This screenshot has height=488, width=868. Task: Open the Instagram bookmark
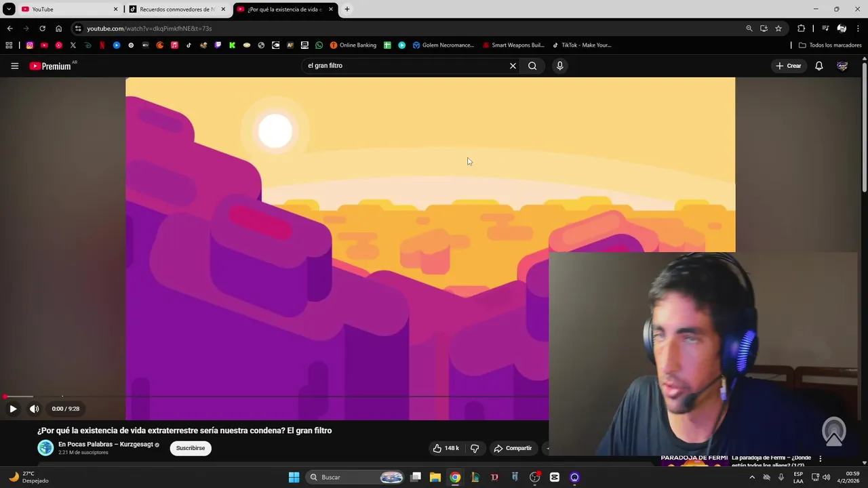click(x=30, y=45)
